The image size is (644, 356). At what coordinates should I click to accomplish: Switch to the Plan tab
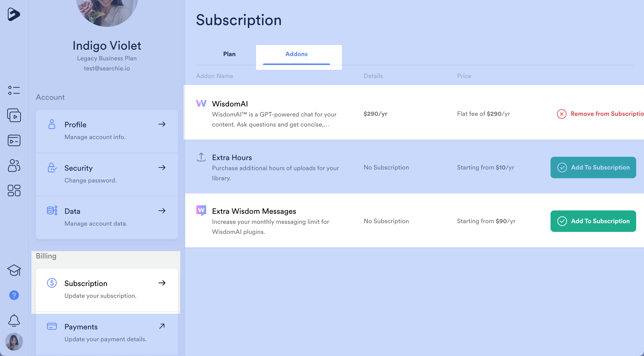[229, 54]
